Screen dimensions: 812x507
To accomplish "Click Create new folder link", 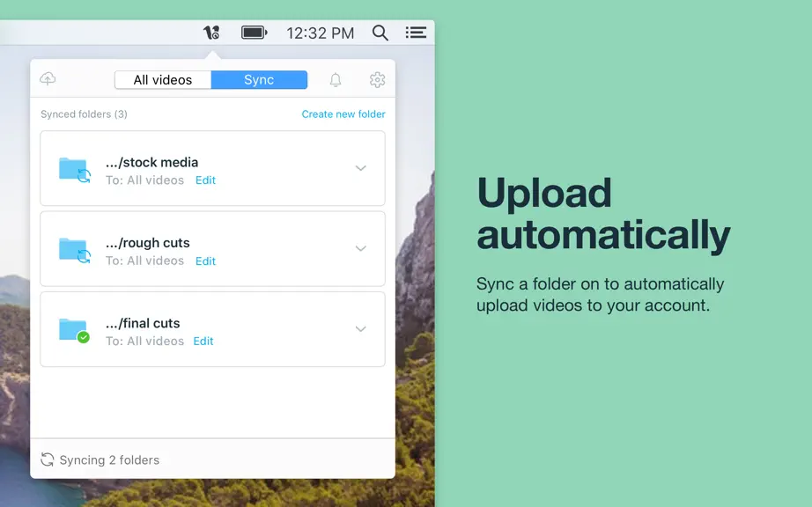I will (x=343, y=114).
